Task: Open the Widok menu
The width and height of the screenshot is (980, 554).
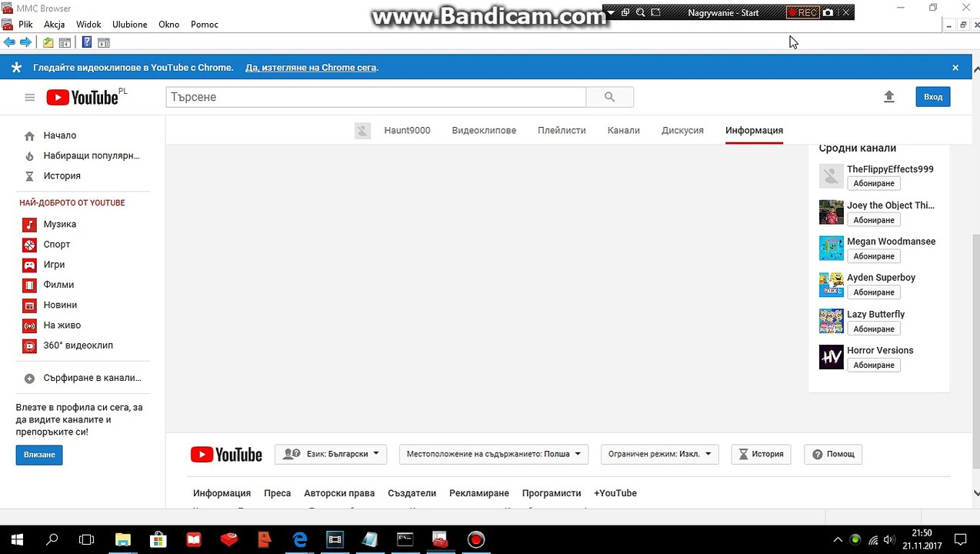Action: click(88, 25)
